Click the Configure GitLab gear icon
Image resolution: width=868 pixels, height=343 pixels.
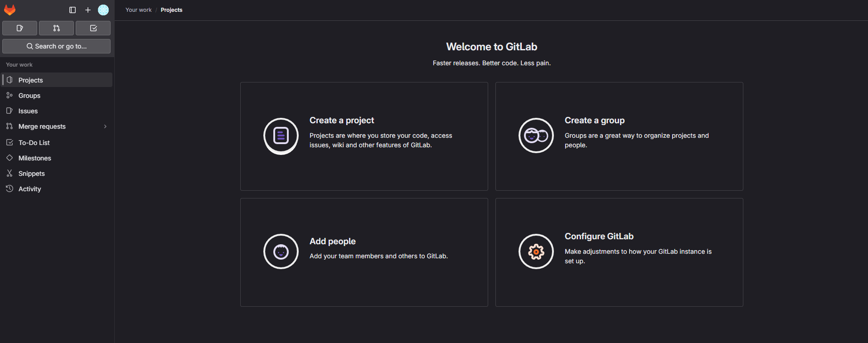[536, 251]
